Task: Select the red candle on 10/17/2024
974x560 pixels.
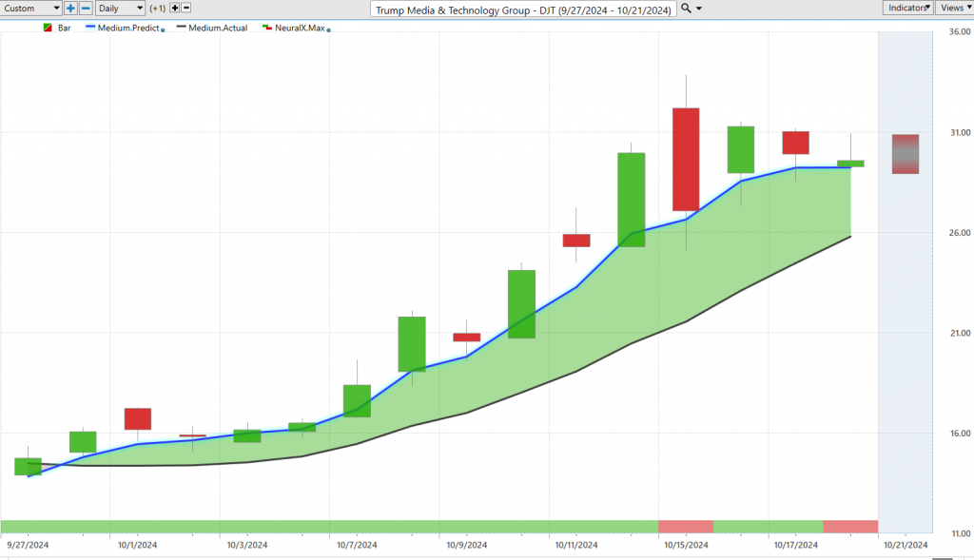Action: click(796, 143)
